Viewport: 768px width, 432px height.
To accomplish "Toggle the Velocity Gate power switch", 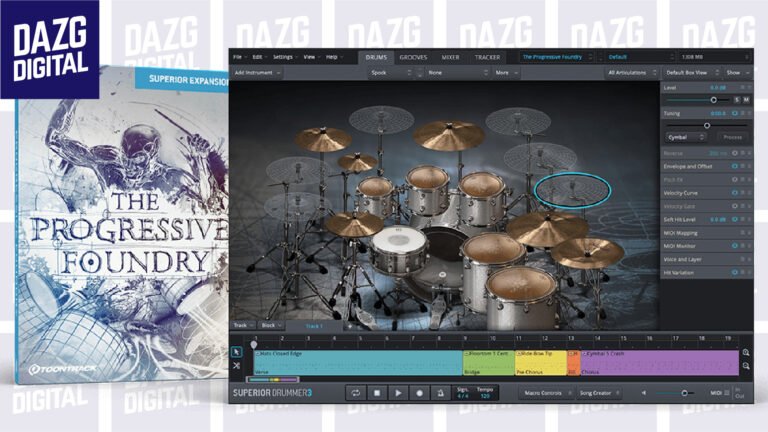I will pos(735,206).
